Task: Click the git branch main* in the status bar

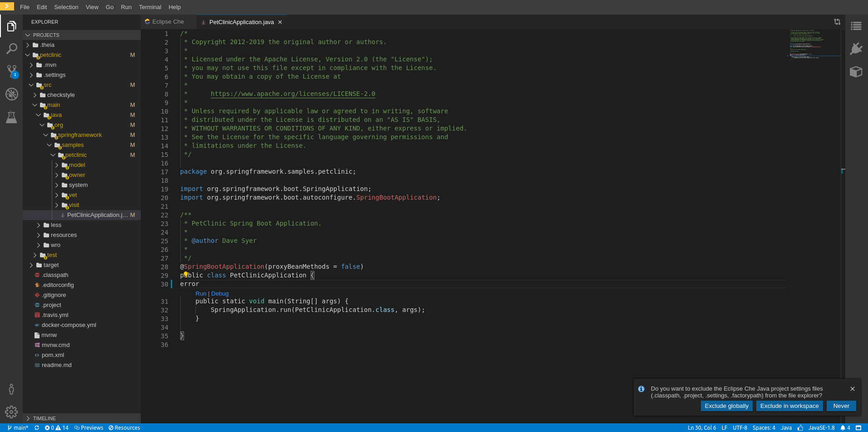Action: (x=18, y=427)
